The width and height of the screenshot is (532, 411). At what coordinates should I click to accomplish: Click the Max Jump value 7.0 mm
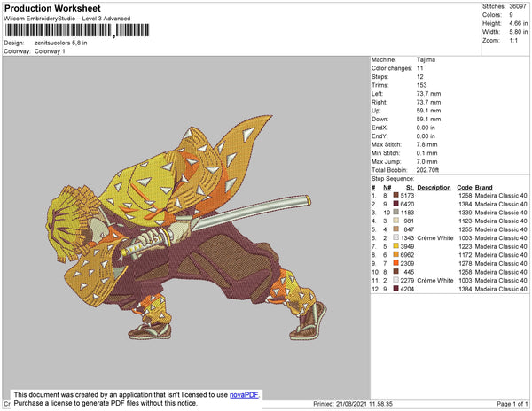[426, 161]
